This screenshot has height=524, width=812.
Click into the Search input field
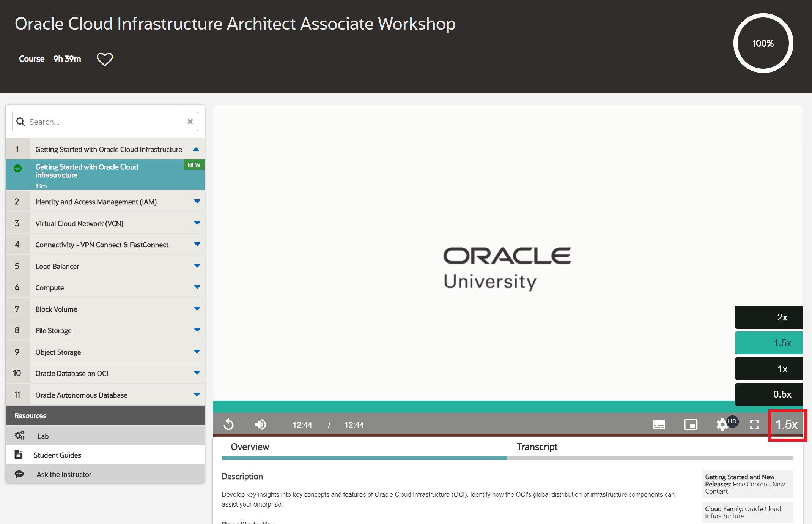pyautogui.click(x=102, y=122)
